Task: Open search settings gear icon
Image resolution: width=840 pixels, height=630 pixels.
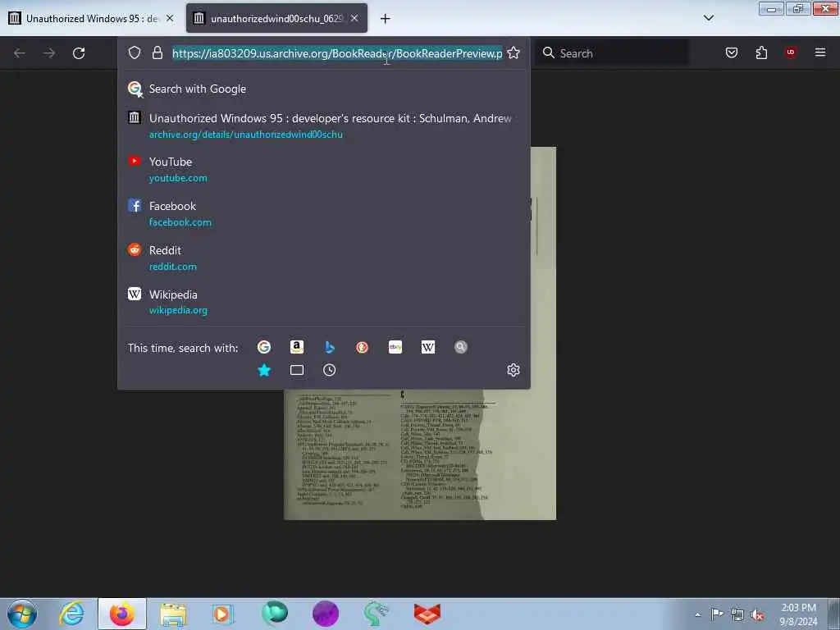Action: [514, 370]
